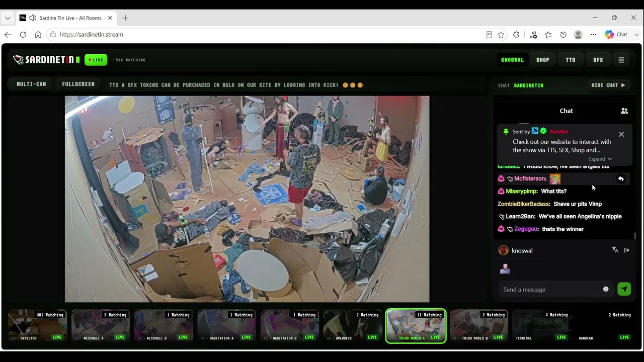Viewport: 644px width, 362px height.
Task: Open Edge browsing history
Action: (x=563, y=35)
